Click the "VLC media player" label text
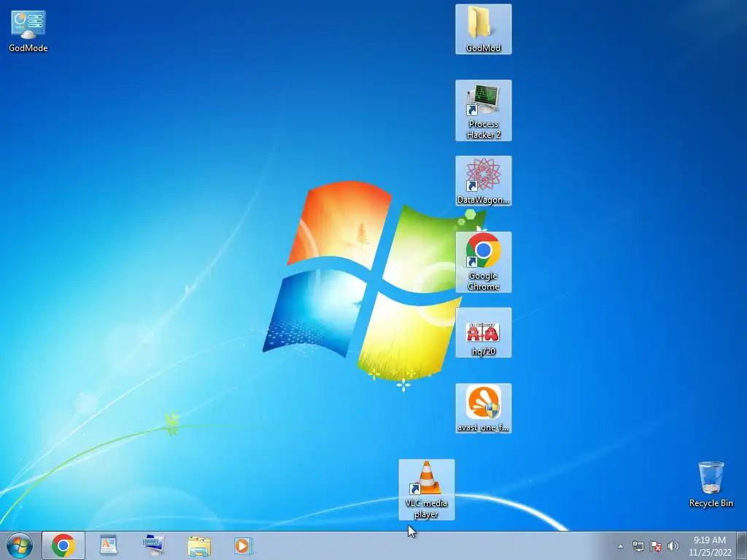The width and height of the screenshot is (747, 560). [x=426, y=508]
